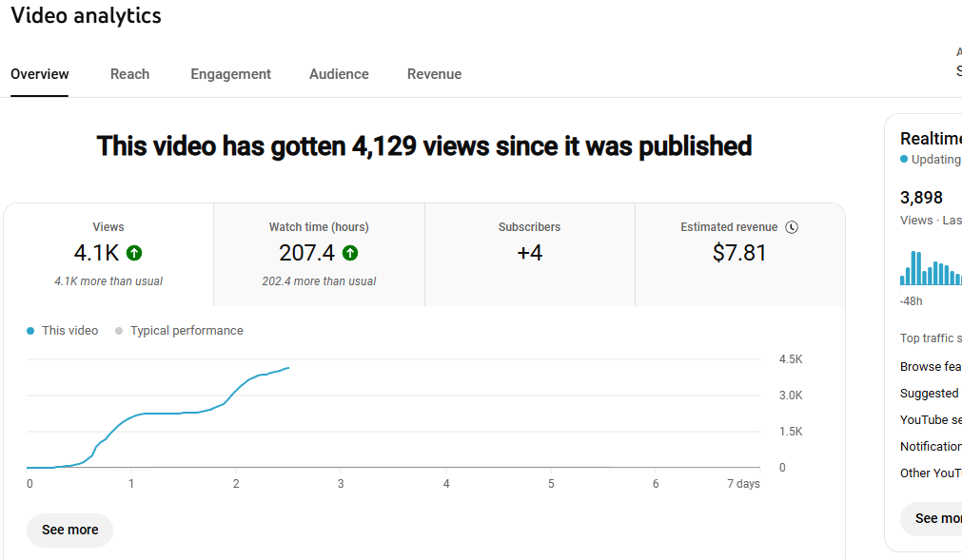Viewport: 962px width, 560px height.
Task: Select the Estimated revenue card
Action: click(739, 254)
